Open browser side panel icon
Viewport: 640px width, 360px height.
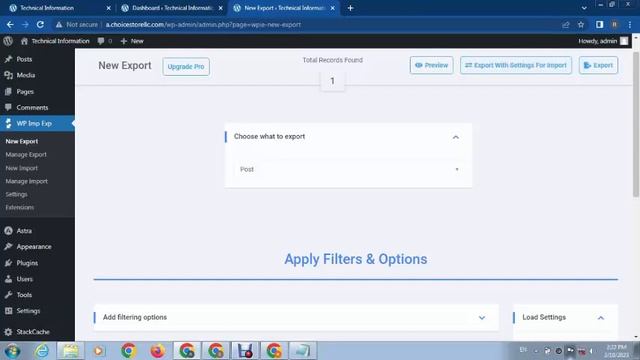point(599,24)
